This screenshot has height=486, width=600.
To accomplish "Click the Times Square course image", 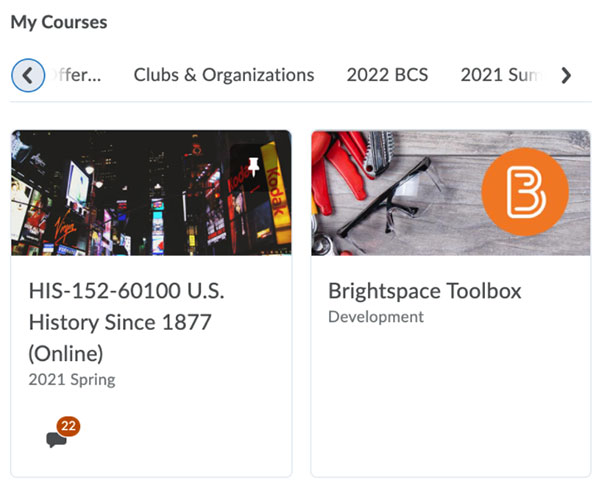I will click(x=151, y=193).
